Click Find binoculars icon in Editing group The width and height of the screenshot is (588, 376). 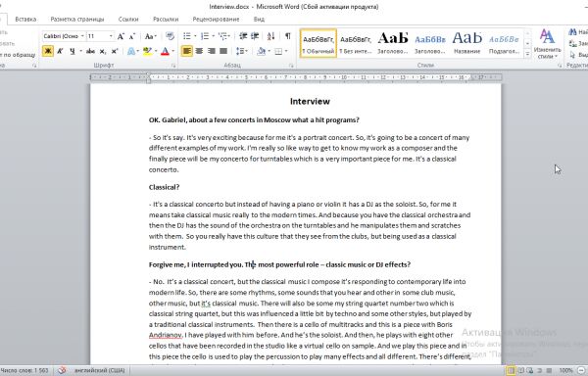coord(573,32)
